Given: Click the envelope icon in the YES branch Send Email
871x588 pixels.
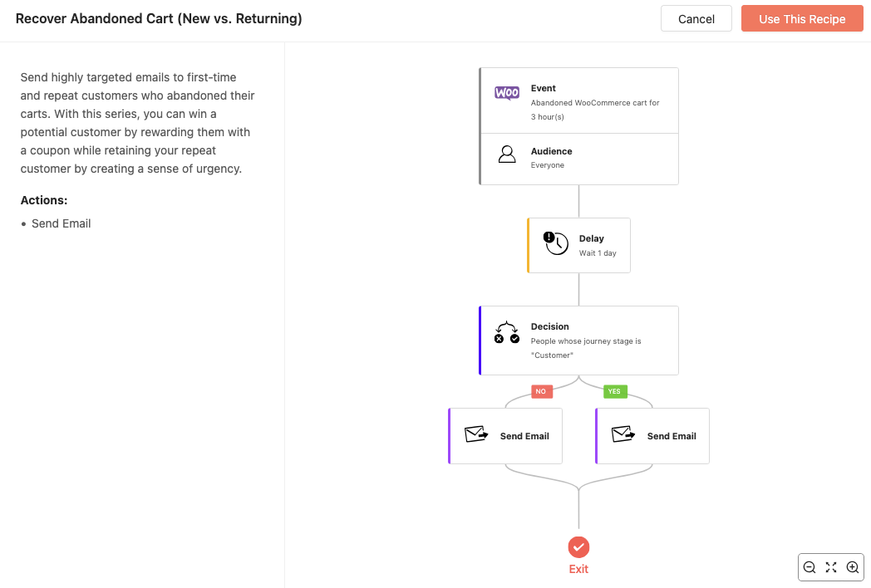Looking at the screenshot, I should (x=623, y=434).
